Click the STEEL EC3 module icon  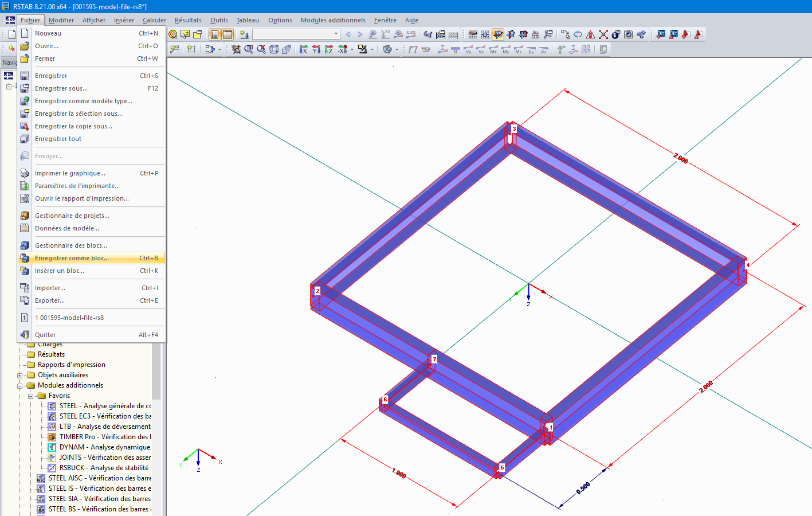[x=52, y=416]
